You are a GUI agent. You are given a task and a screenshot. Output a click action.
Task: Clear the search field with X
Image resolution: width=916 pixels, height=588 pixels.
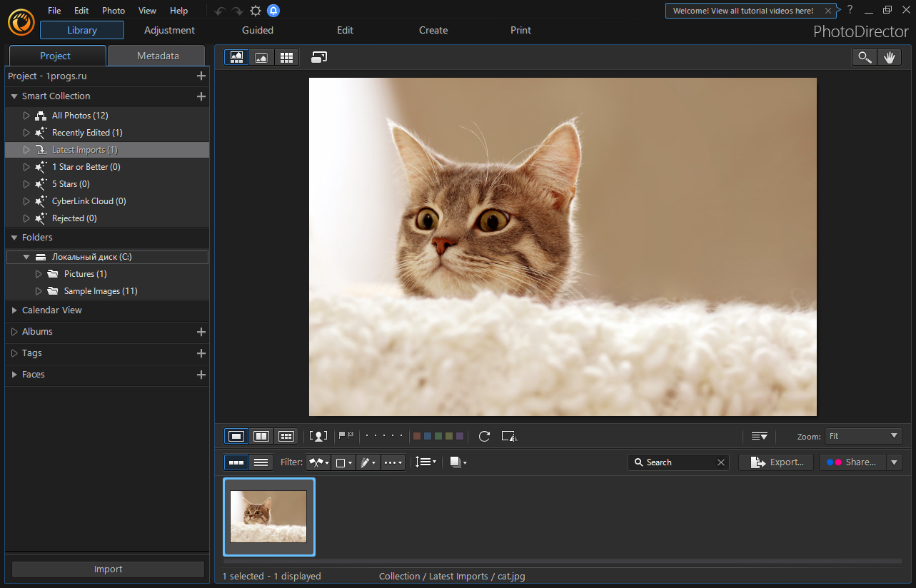coord(721,462)
